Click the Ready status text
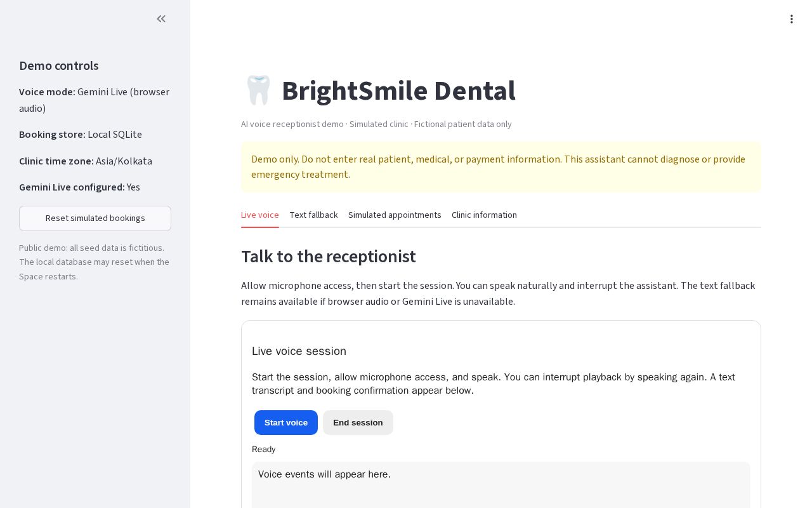This screenshot has width=812, height=508. tap(263, 450)
